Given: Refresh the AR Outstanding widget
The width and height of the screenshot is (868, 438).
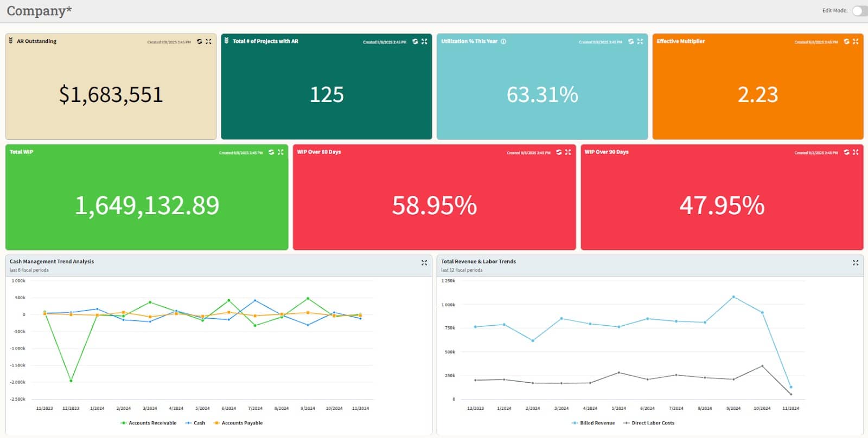Looking at the screenshot, I should [200, 42].
